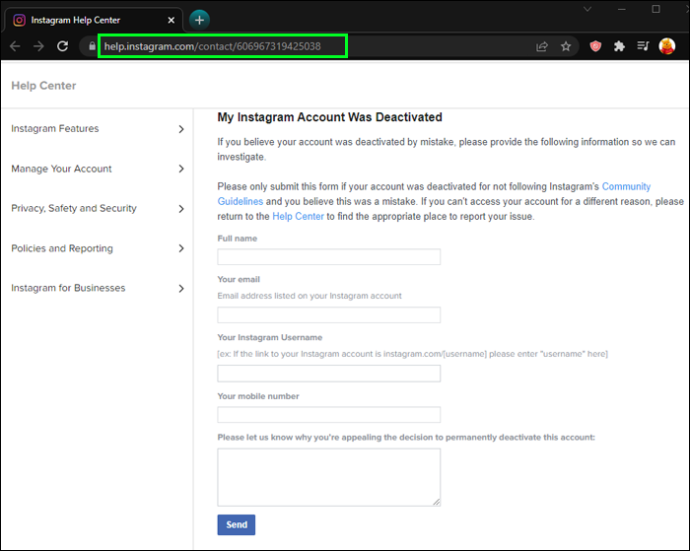Click the Instagram favicon in tab

pyautogui.click(x=19, y=20)
